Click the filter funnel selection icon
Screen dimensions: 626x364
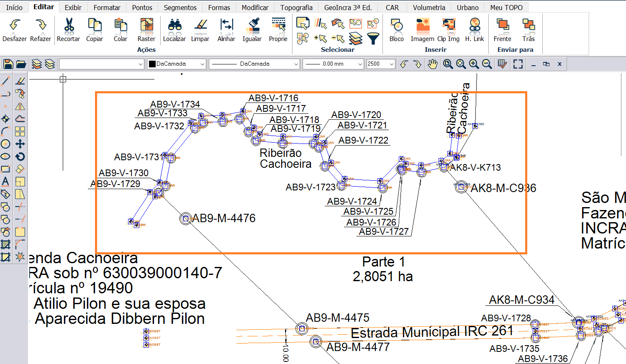pyautogui.click(x=373, y=39)
